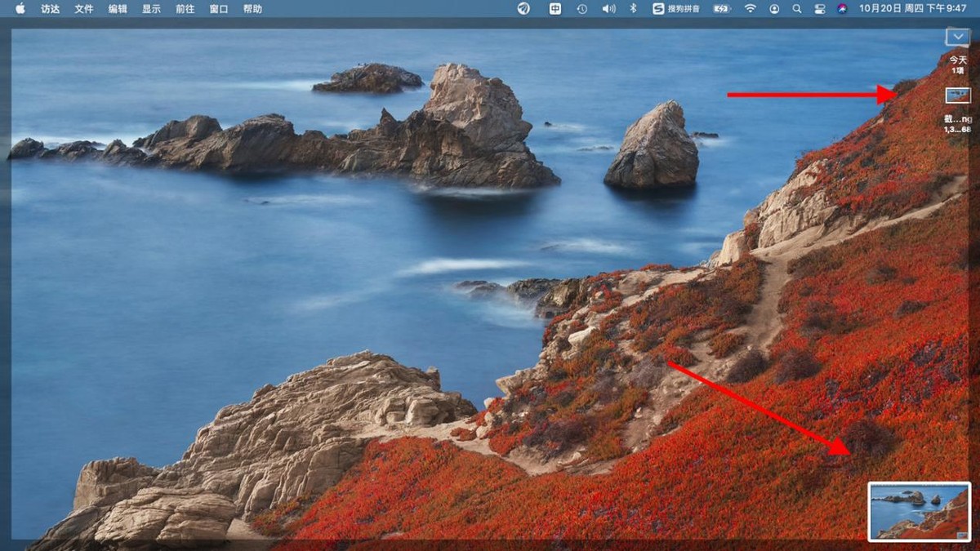
Task: Open Spotlight search magnifier icon
Action: click(x=797, y=8)
